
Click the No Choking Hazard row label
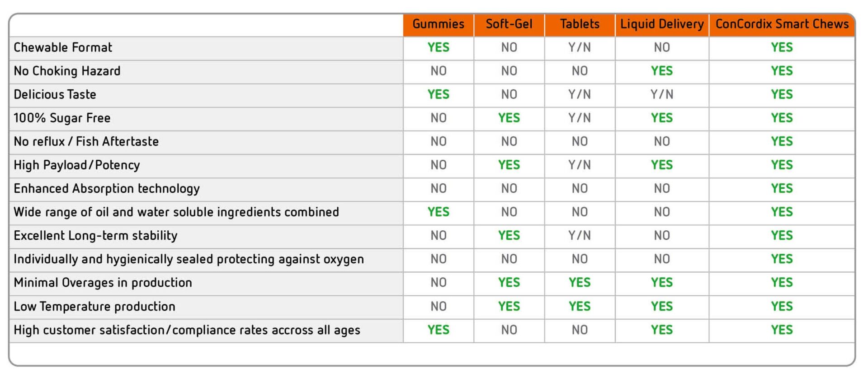[67, 71]
